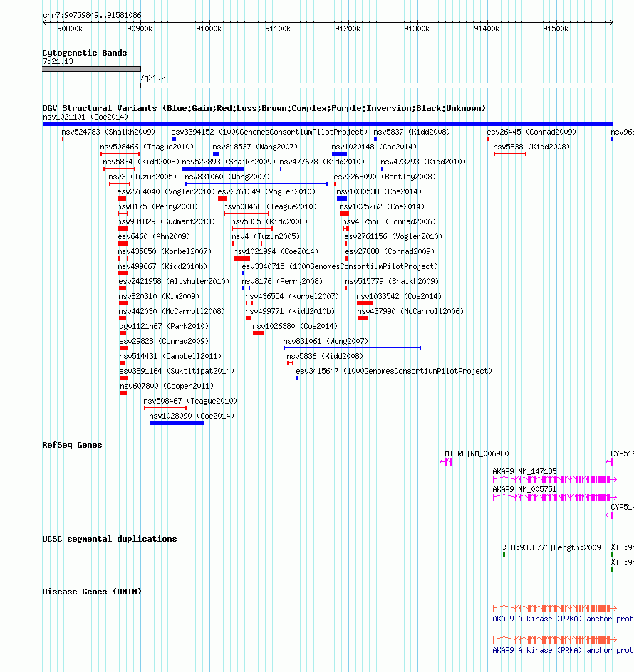Open the nsv5836 (Kidd2008) label
The width and height of the screenshot is (634, 672).
tap(325, 357)
